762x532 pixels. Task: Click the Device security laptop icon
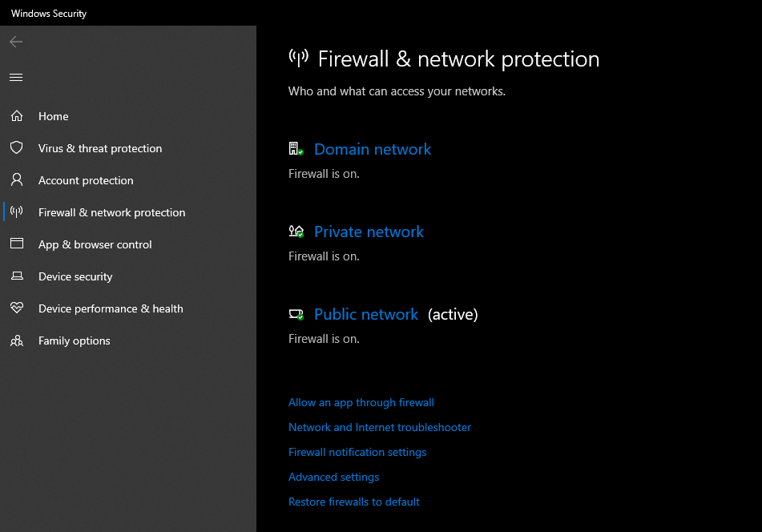16,276
